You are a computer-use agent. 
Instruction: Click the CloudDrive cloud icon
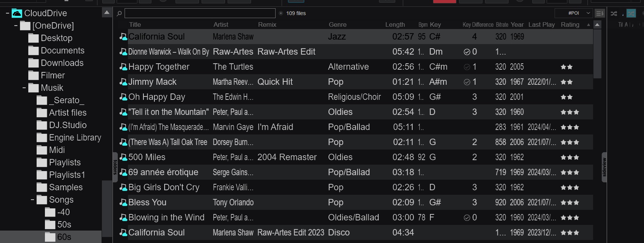click(17, 14)
